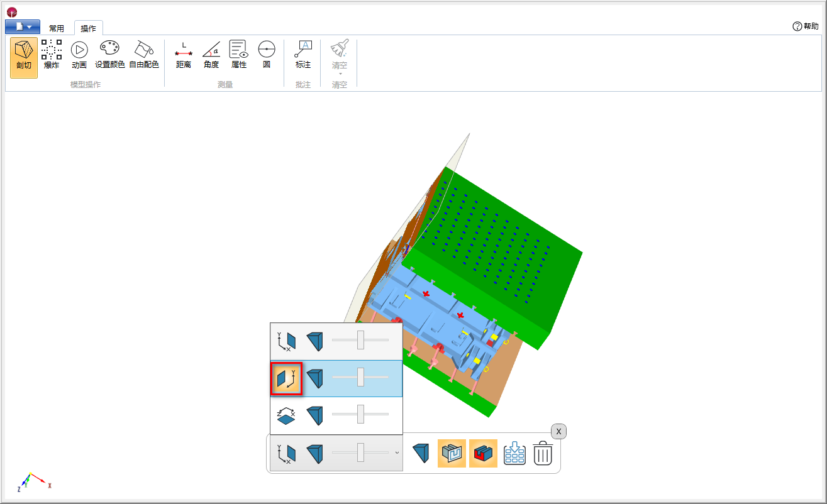Click the red application logo icon

pos(12,11)
